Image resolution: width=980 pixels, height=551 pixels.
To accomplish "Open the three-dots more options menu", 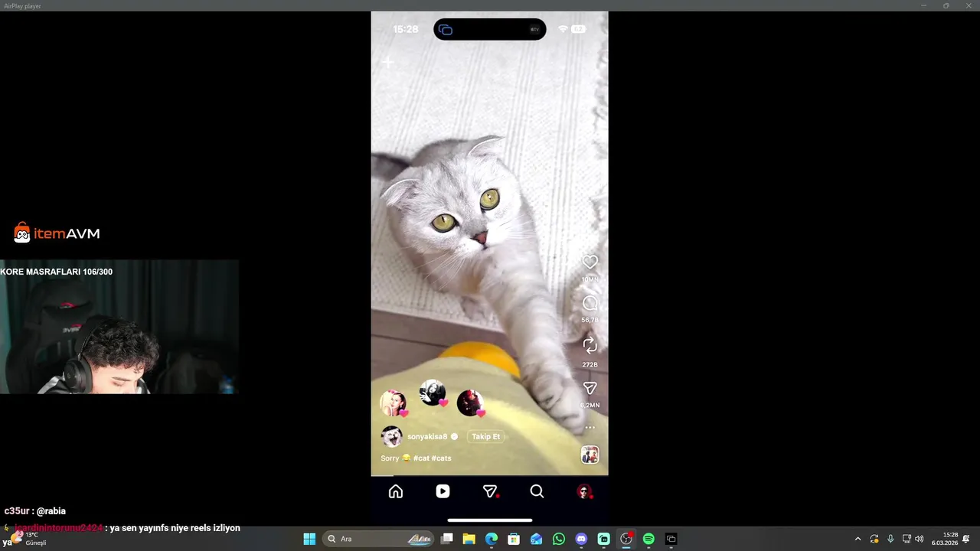I will pos(590,428).
